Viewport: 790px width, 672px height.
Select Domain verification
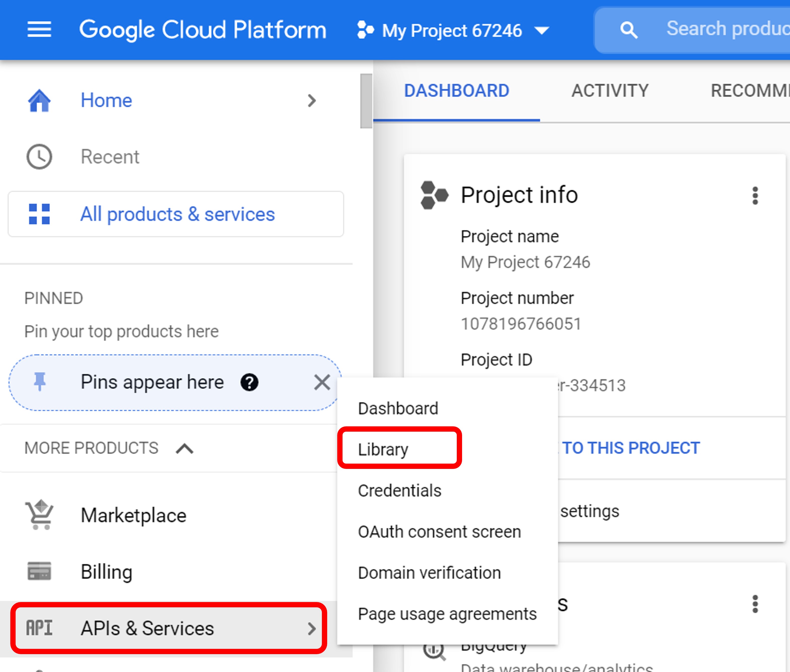[429, 573]
